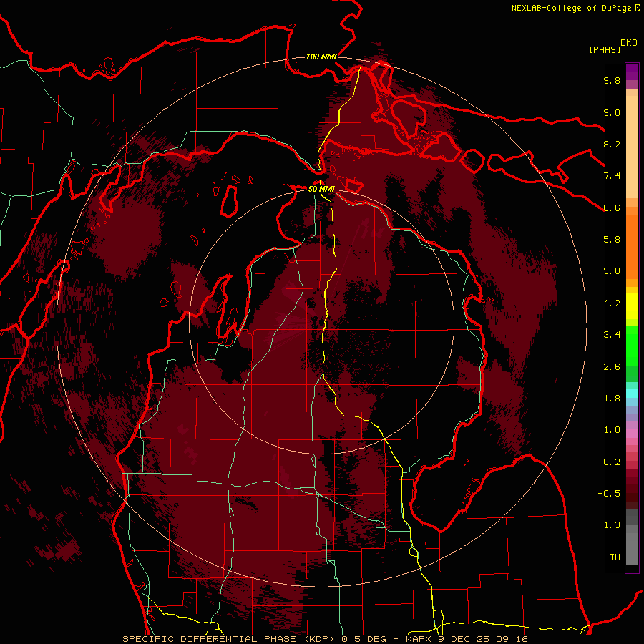Click the 8.2 scale value

612,144
